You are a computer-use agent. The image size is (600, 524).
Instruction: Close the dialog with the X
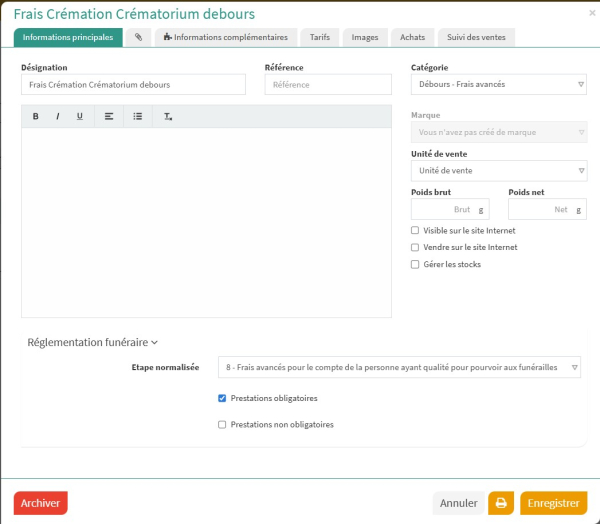tap(592, 13)
